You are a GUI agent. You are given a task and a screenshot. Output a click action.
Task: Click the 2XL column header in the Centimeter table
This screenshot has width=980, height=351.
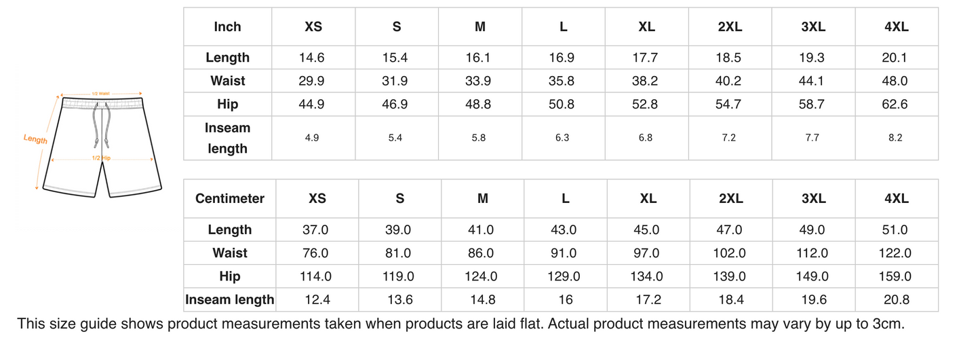pyautogui.click(x=730, y=199)
